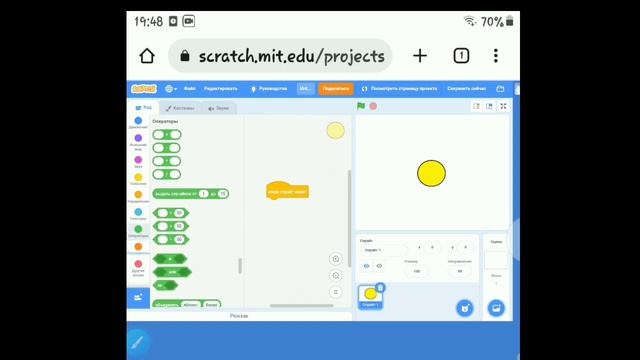Viewport: 640px width, 360px height.
Task: Select the Управление blocks category
Action: click(x=138, y=197)
